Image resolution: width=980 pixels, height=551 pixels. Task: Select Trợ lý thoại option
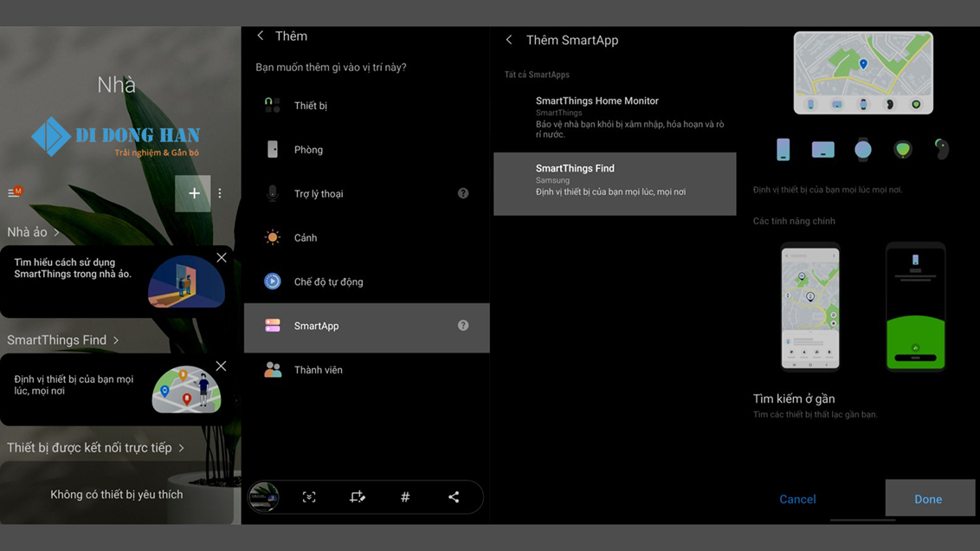click(366, 193)
